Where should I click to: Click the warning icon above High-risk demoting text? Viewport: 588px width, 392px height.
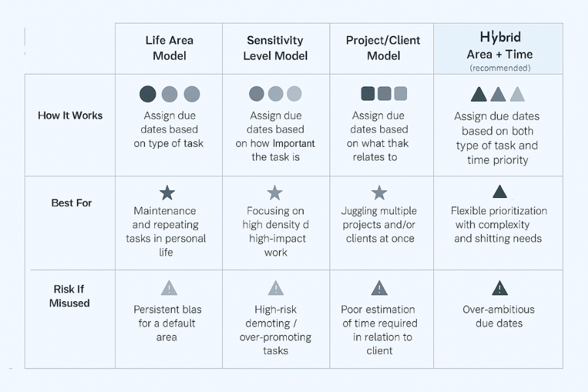click(x=276, y=287)
